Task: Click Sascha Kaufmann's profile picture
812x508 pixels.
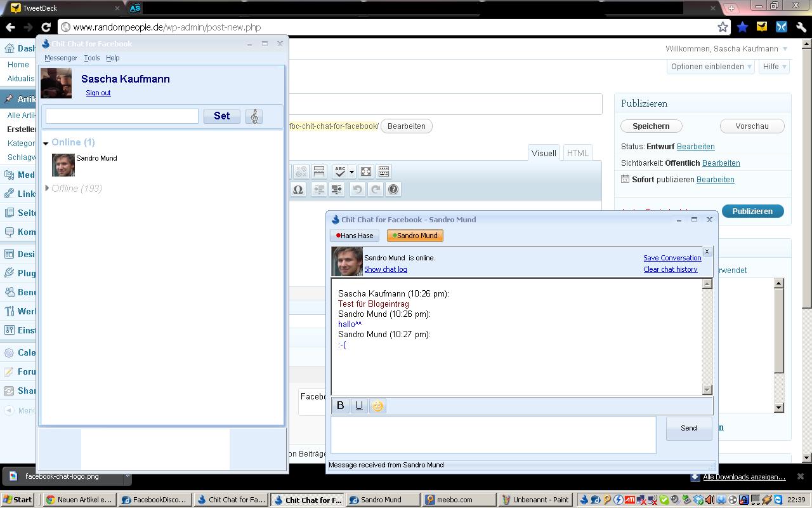Action: click(x=56, y=83)
